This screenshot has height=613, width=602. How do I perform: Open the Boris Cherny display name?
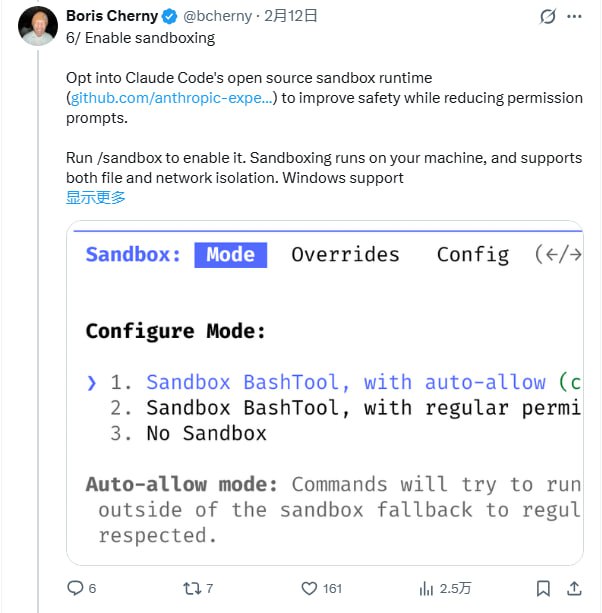(112, 17)
